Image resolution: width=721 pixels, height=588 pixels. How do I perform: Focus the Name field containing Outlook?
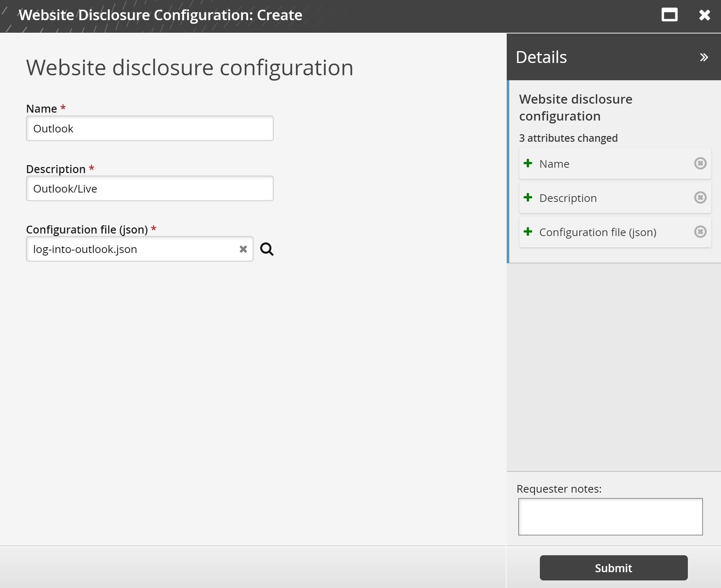(150, 128)
